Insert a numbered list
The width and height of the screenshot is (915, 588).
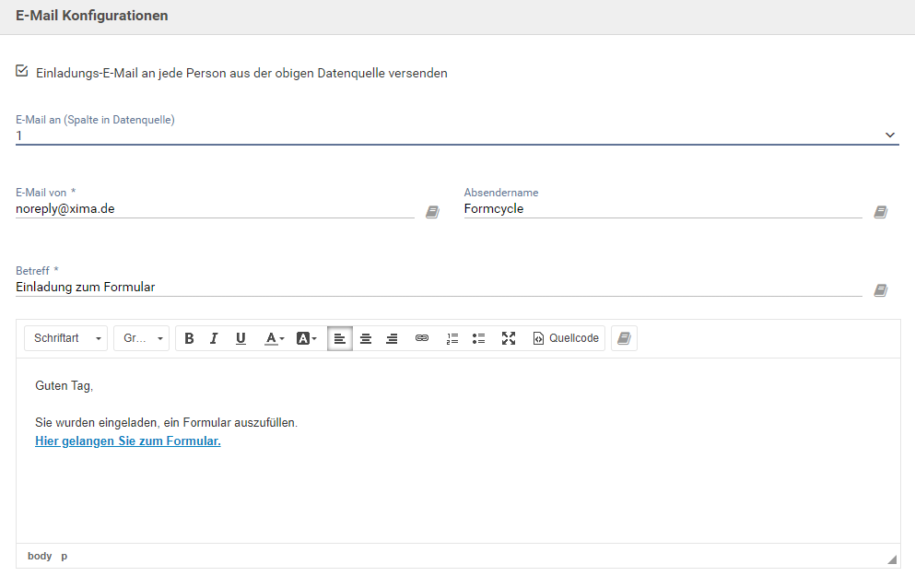tap(452, 338)
